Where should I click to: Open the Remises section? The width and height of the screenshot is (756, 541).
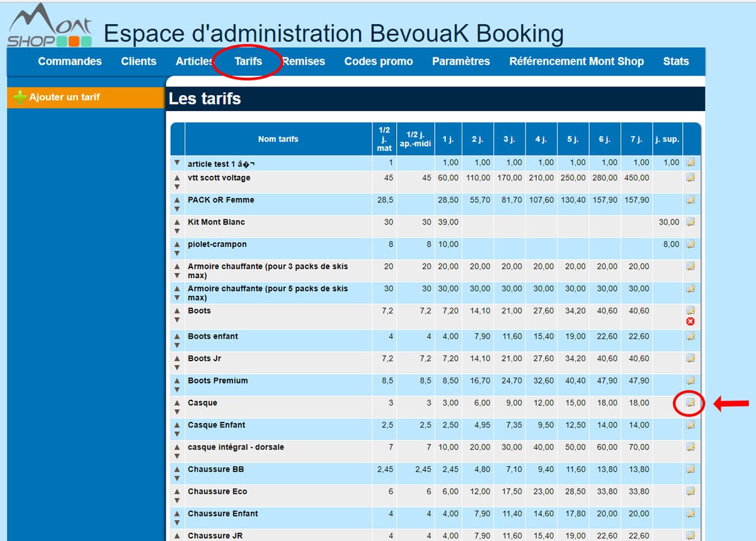304,61
